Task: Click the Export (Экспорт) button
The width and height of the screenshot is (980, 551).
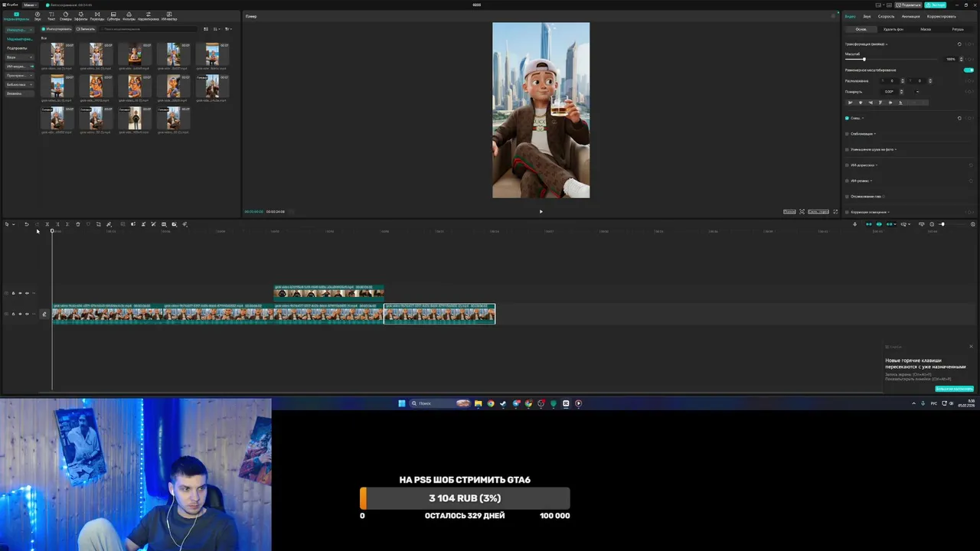Action: [935, 5]
